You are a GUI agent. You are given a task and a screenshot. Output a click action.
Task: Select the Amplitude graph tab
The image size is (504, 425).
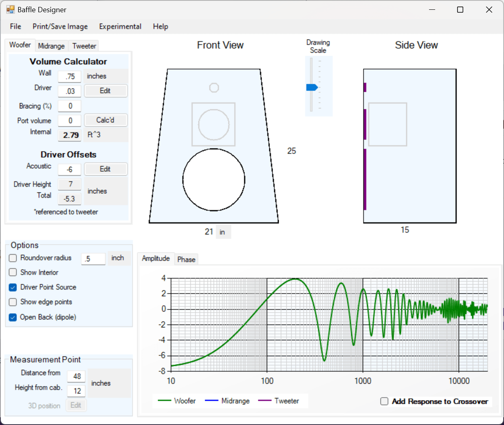(x=156, y=258)
